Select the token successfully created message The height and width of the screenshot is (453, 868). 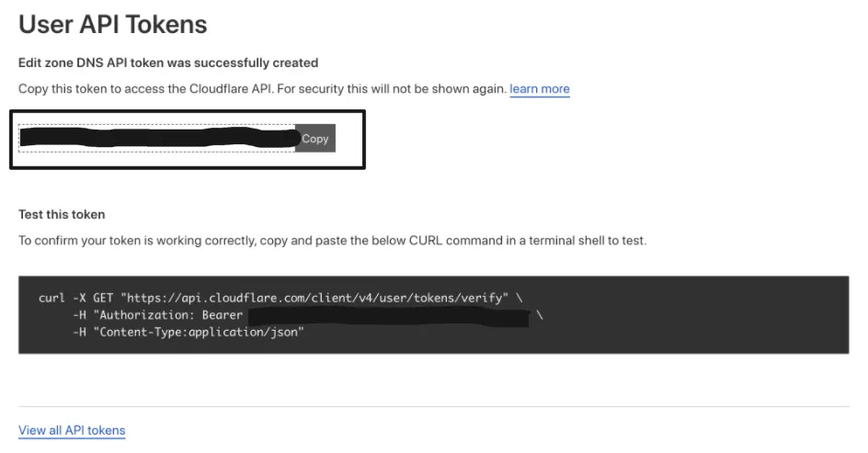168,62
